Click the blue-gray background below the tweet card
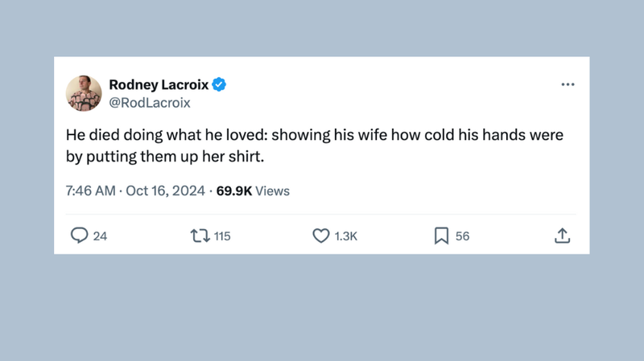 [x=322, y=310]
